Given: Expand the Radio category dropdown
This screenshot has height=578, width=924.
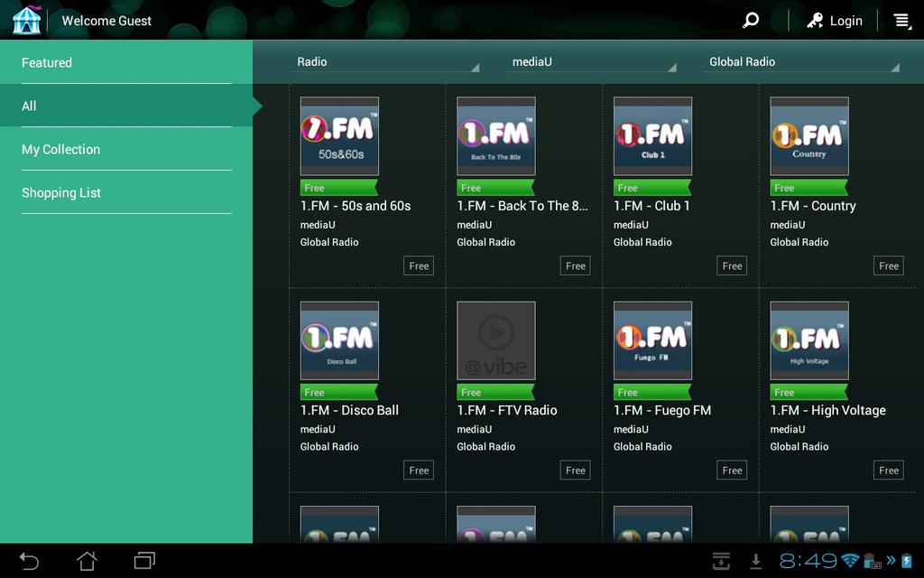Looking at the screenshot, I should 386,62.
